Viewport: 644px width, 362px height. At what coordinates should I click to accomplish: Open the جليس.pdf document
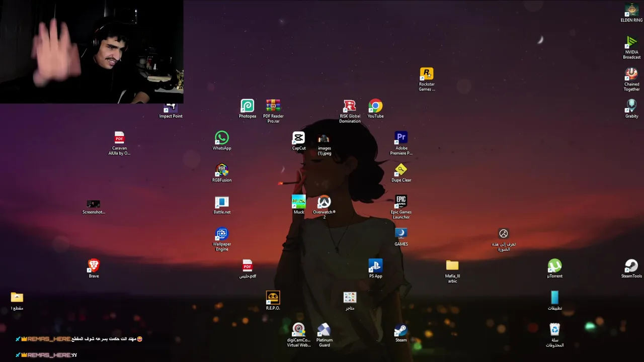coord(247,268)
